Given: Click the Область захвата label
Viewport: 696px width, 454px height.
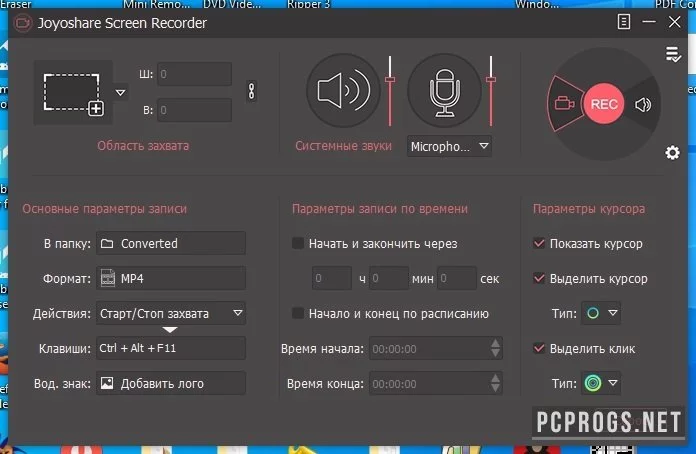Looking at the screenshot, I should 143,146.
